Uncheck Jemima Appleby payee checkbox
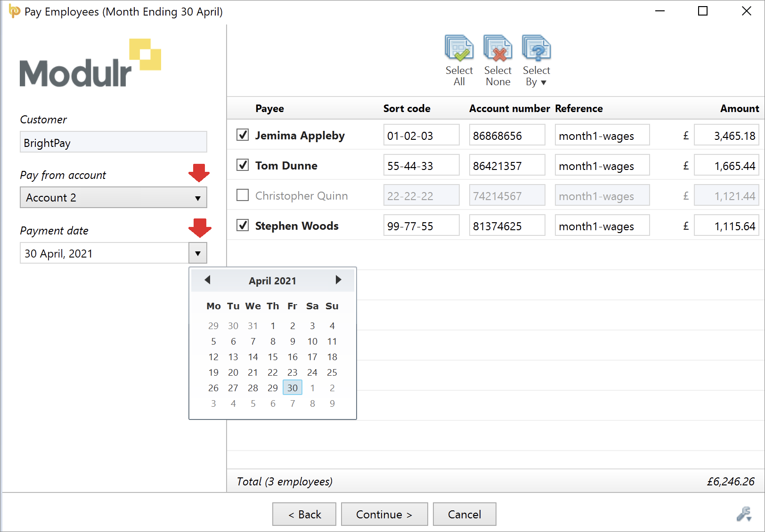Viewport: 765px width, 532px height. coord(243,135)
